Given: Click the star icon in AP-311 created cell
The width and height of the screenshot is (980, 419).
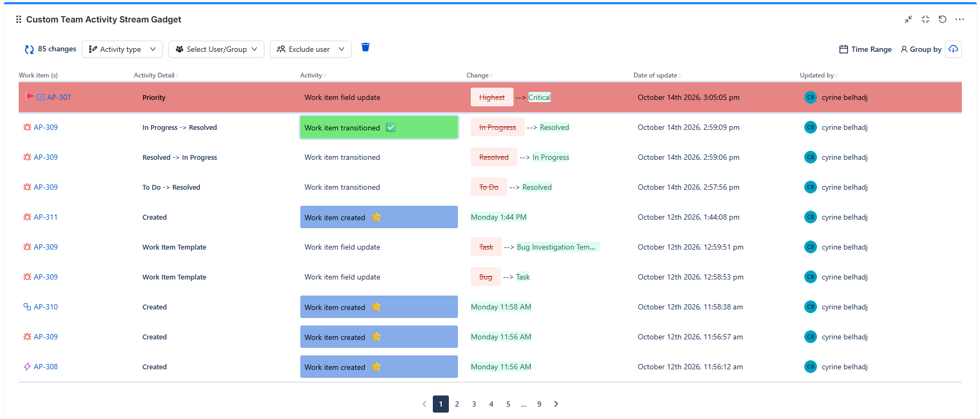Looking at the screenshot, I should 376,217.
